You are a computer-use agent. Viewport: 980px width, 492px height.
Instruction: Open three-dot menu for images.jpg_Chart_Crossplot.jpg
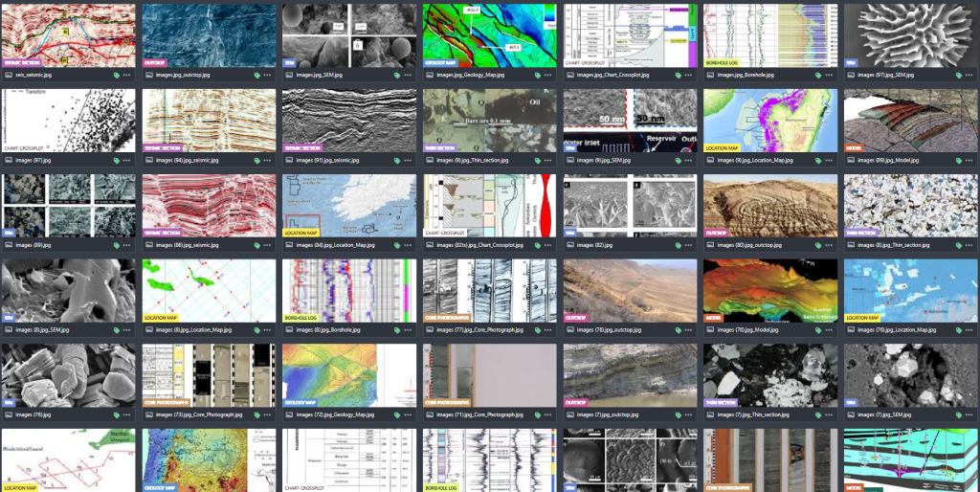point(688,74)
